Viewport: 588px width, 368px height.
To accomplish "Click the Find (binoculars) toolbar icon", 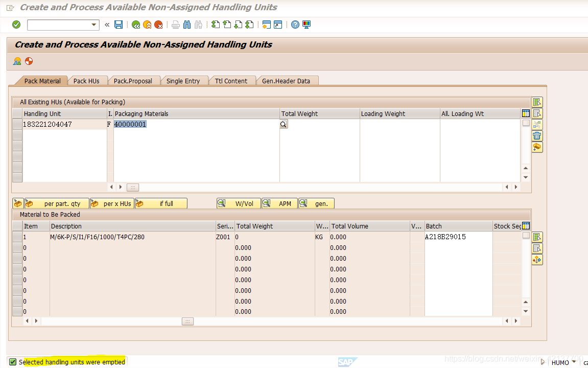I will coord(186,24).
